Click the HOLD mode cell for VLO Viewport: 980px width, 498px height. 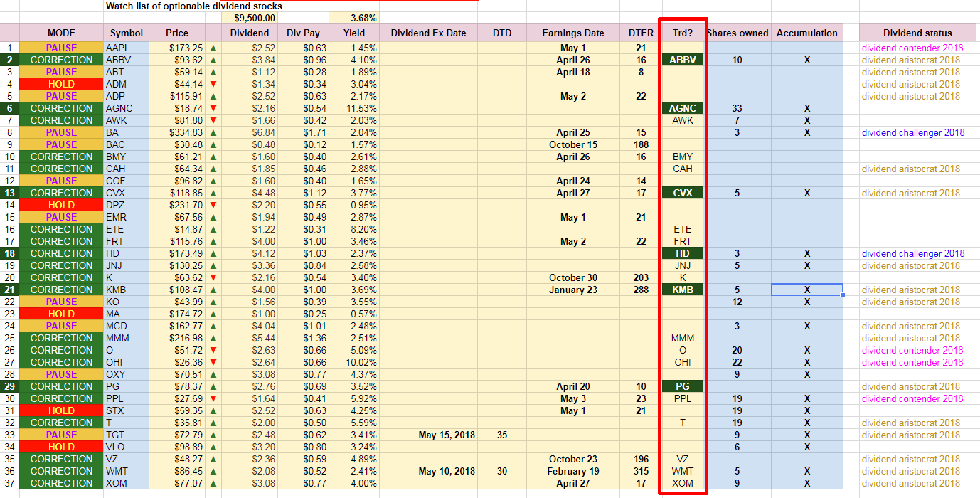click(61, 447)
